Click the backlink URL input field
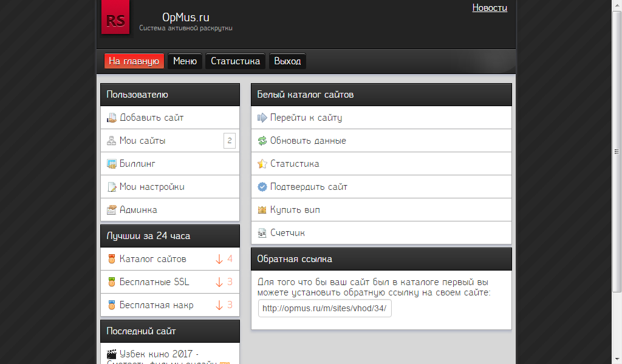622x364 pixels. [x=324, y=308]
